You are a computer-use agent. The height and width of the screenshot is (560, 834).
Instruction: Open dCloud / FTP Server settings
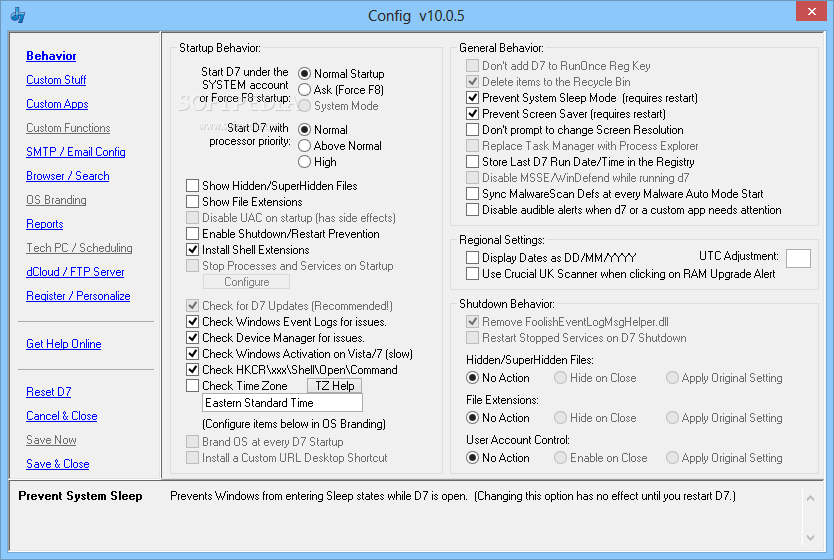tap(75, 272)
